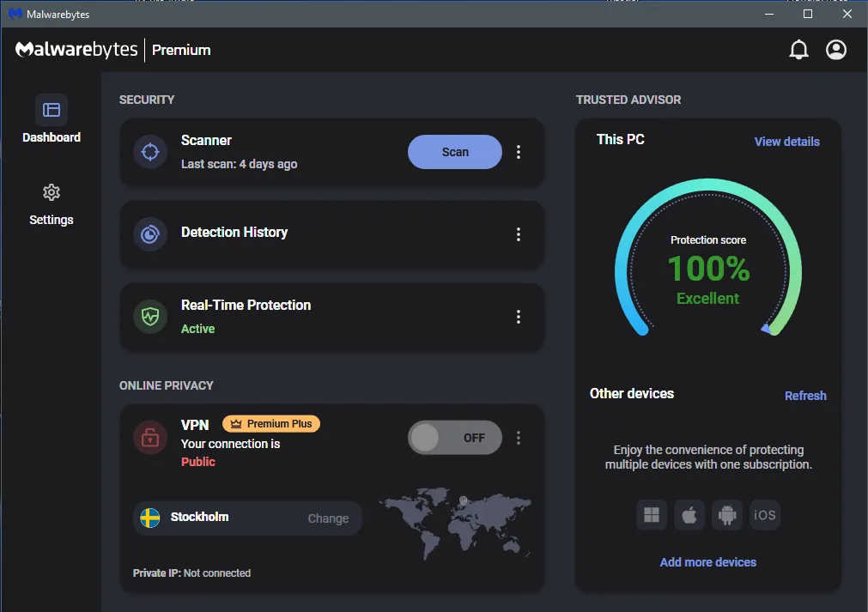Open the Settings gear icon
The width and height of the screenshot is (868, 612).
click(52, 192)
